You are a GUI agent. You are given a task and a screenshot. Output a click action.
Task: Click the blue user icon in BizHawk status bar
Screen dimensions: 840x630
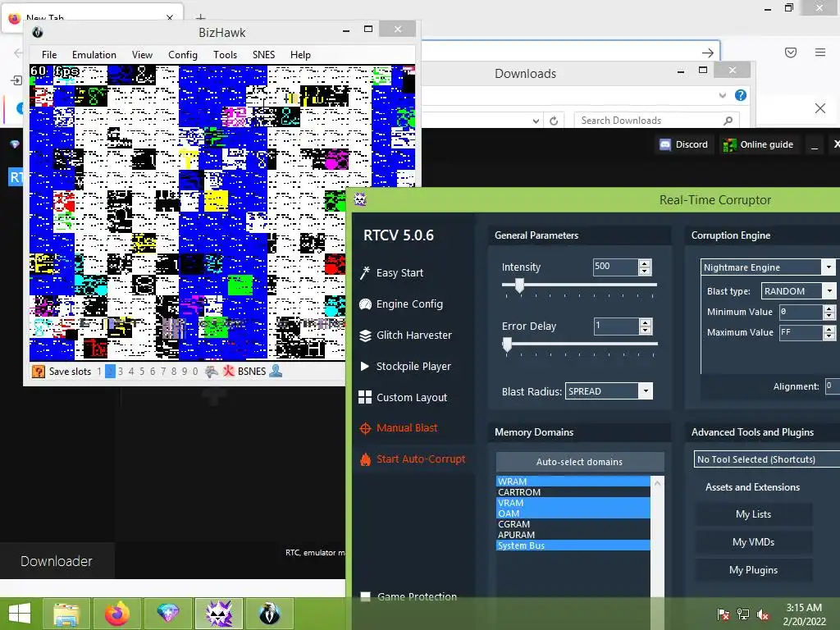click(276, 371)
